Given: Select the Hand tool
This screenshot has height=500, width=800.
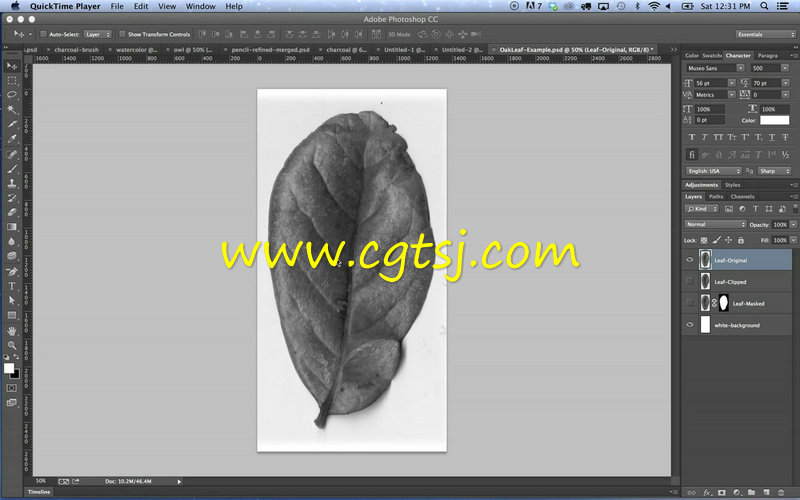Looking at the screenshot, I should tap(12, 331).
